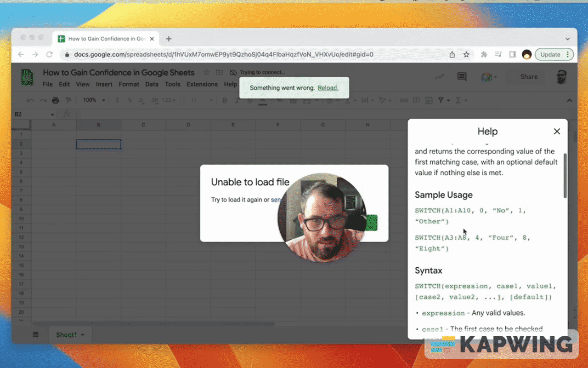Open the Format menu

[x=129, y=84]
